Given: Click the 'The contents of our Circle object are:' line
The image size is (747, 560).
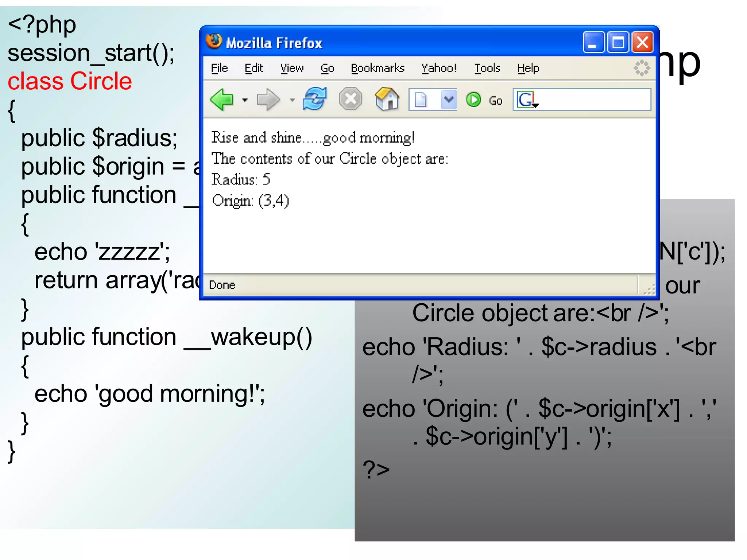Looking at the screenshot, I should [x=330, y=159].
